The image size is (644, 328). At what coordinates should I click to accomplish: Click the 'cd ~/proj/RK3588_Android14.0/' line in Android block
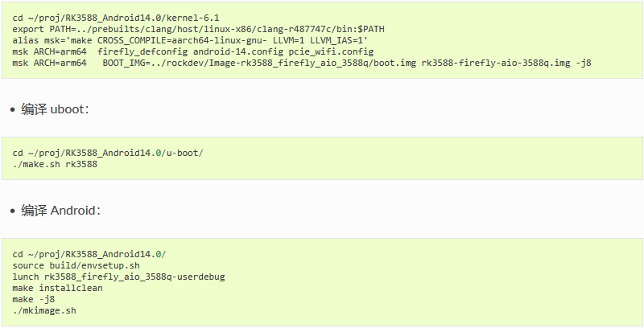[89, 255]
